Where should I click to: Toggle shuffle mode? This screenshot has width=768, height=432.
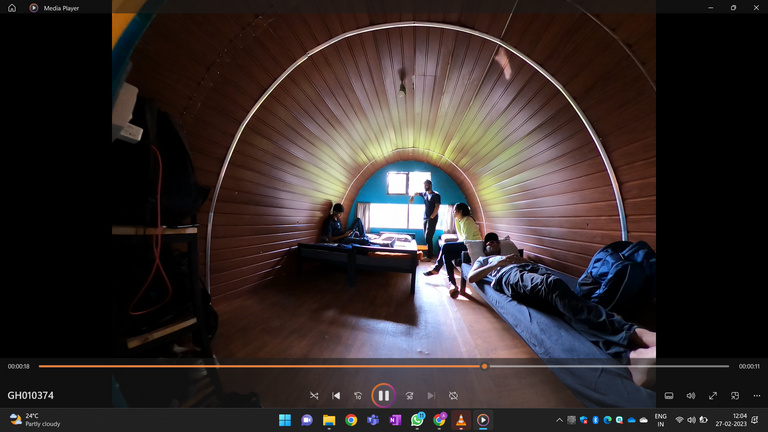pyautogui.click(x=314, y=396)
